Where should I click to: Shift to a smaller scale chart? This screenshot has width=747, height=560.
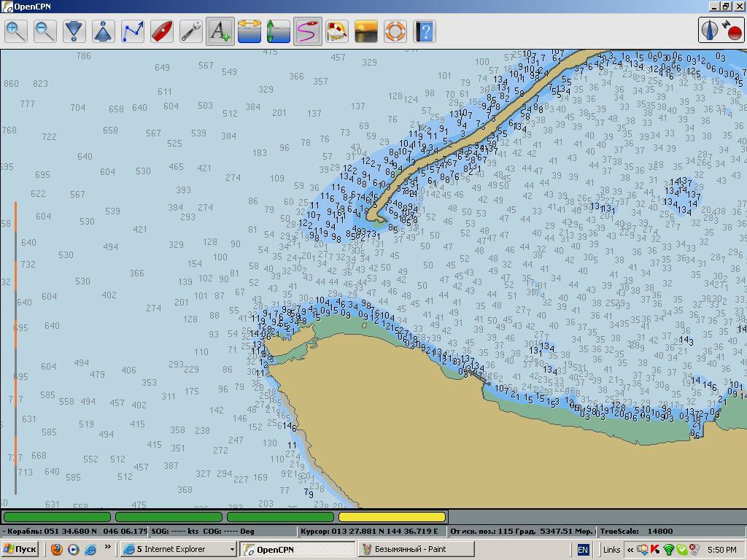tap(104, 31)
